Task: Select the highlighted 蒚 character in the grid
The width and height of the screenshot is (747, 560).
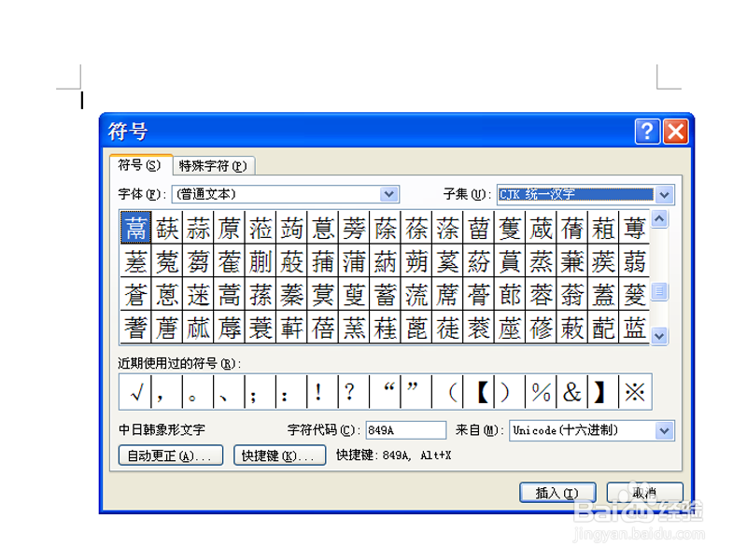Action: [135, 228]
